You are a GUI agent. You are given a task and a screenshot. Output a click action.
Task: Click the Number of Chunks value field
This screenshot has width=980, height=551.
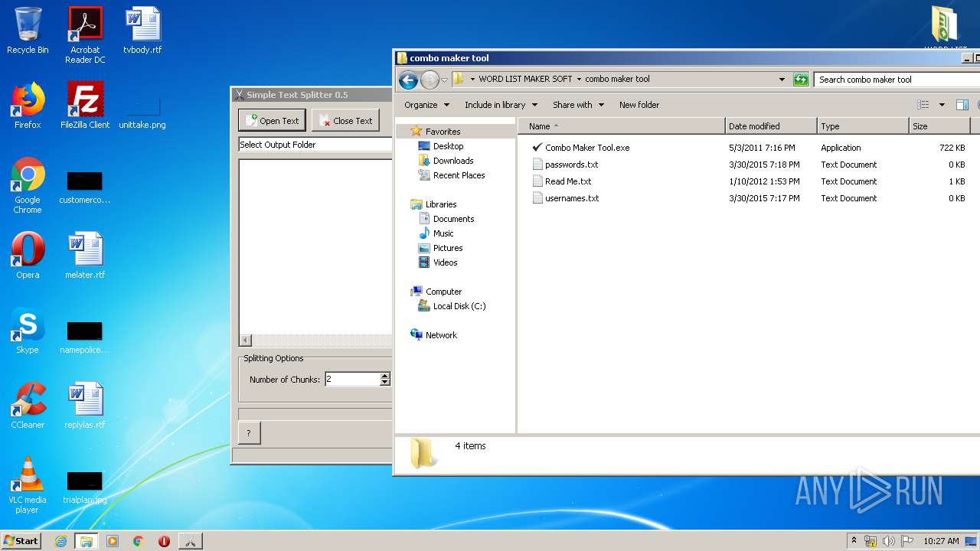point(352,380)
